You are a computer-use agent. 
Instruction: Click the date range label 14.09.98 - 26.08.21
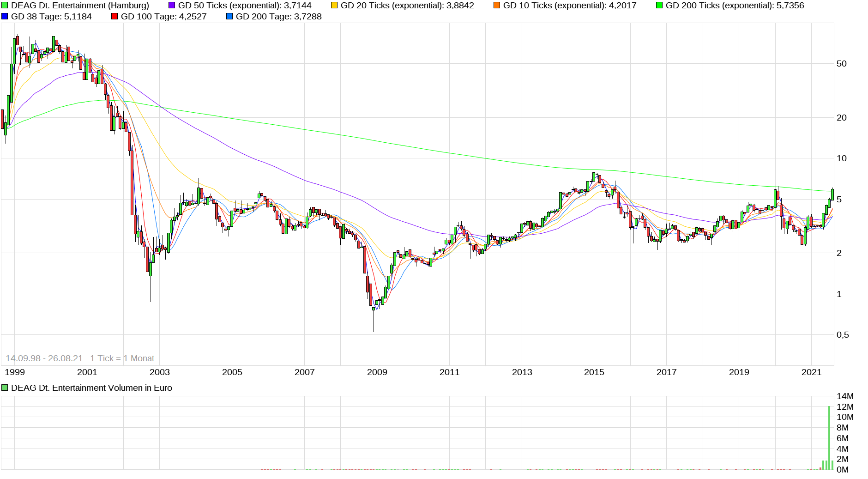click(44, 358)
